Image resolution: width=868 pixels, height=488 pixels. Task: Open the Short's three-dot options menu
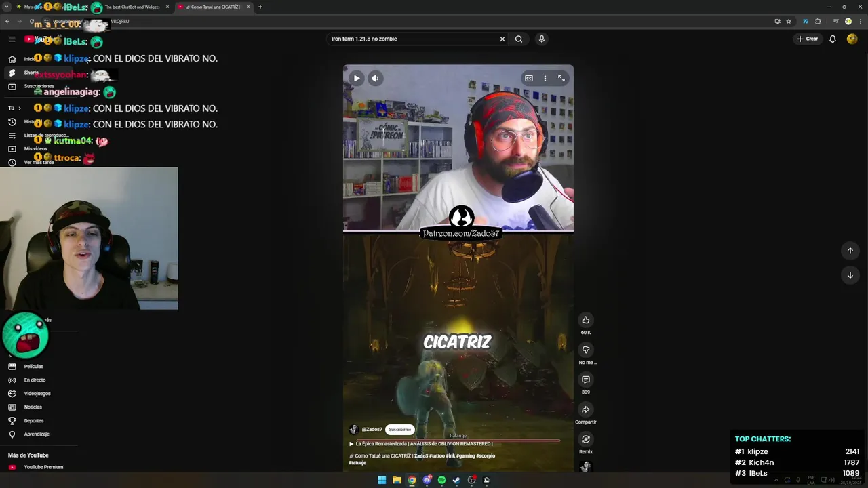coord(545,78)
